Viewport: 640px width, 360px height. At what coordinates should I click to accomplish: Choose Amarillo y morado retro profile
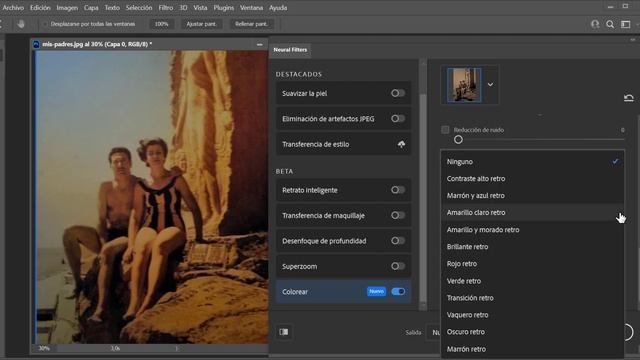(x=532, y=230)
